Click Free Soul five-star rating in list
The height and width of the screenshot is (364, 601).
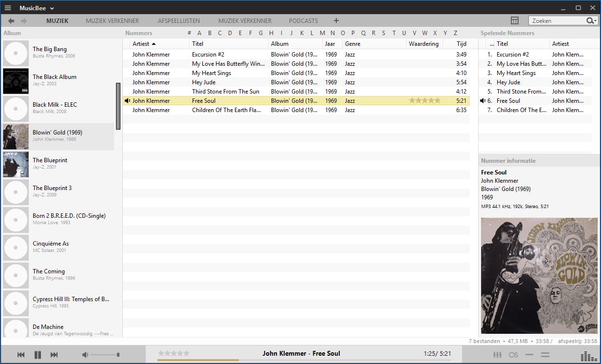pyautogui.click(x=425, y=100)
